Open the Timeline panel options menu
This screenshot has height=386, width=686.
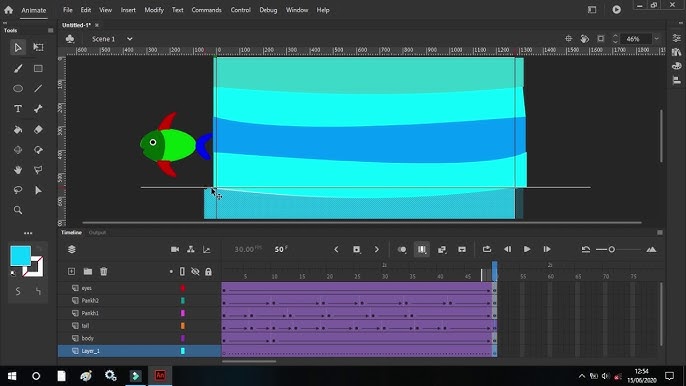[660, 232]
